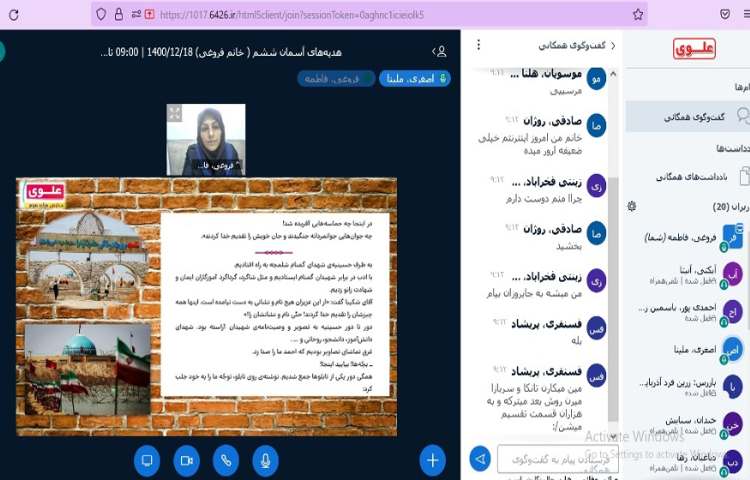Leave audio with the phone button

click(x=226, y=460)
